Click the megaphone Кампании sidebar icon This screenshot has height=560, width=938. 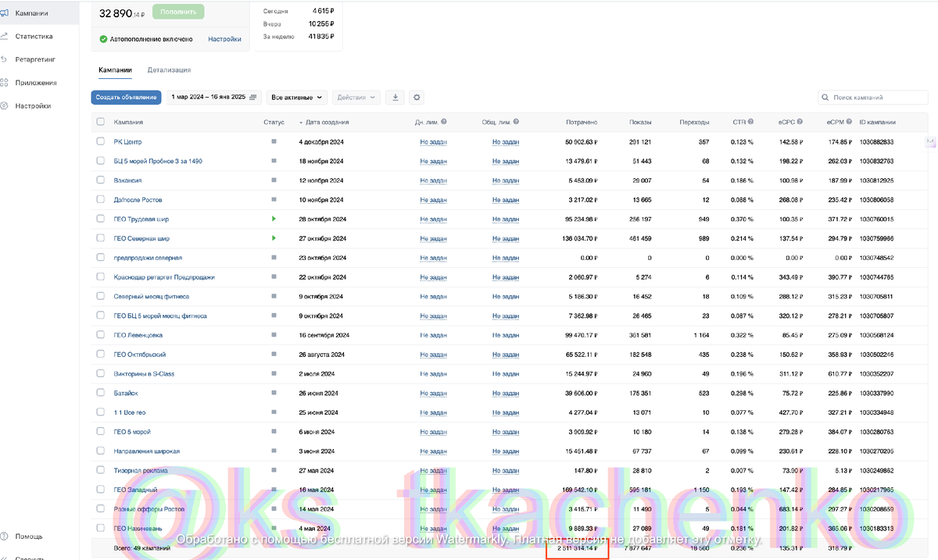click(4, 13)
